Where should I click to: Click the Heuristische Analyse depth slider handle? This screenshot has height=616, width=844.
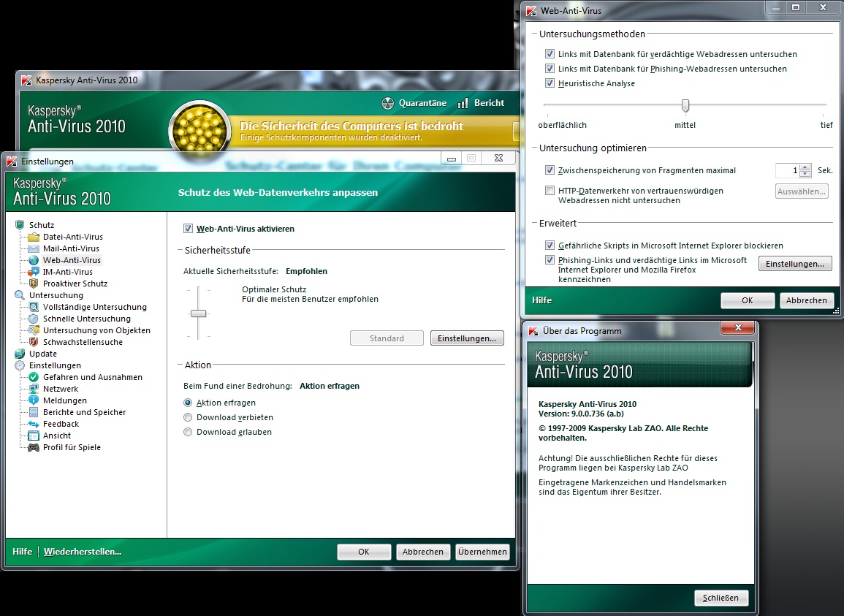pos(685,105)
